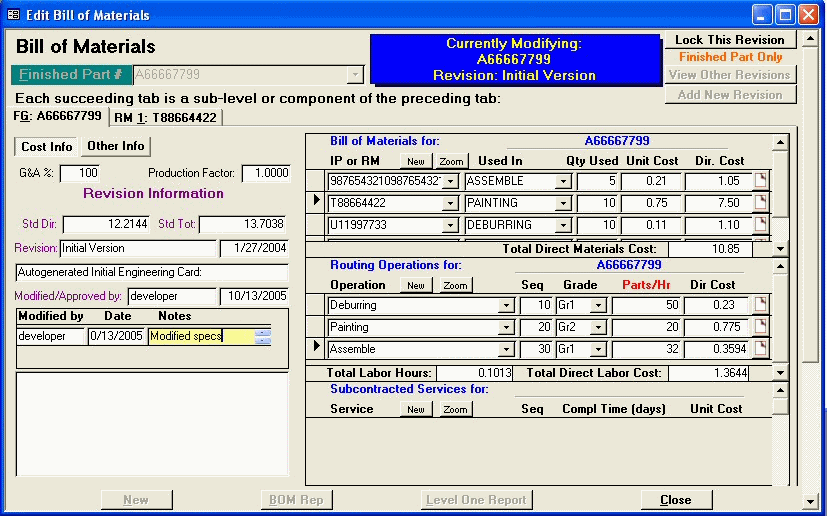Click the page icon on the T88664422 PAINTING row
This screenshot has height=516, width=827.
click(761, 203)
